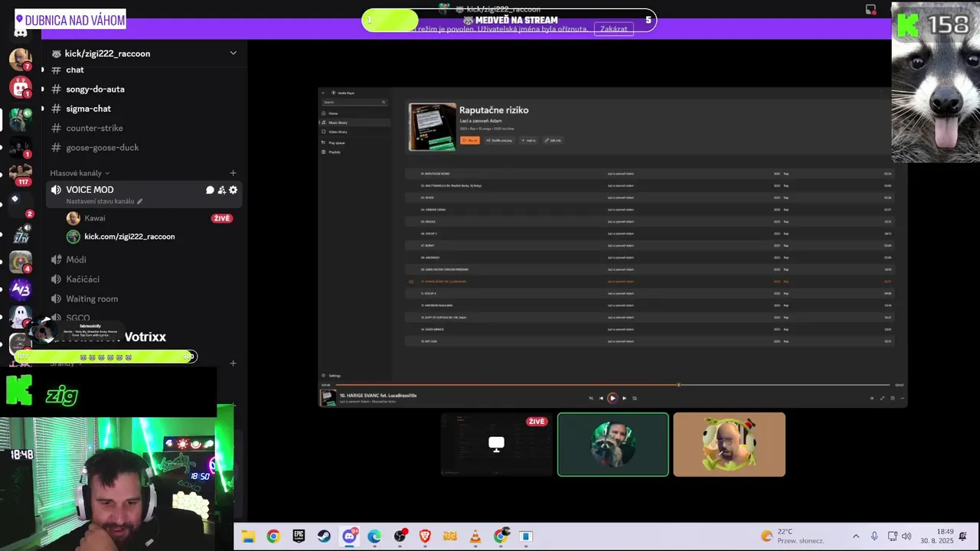Toggle shuffle in Media Player playback bar
Viewport: 980px width, 551px height.
(x=591, y=398)
